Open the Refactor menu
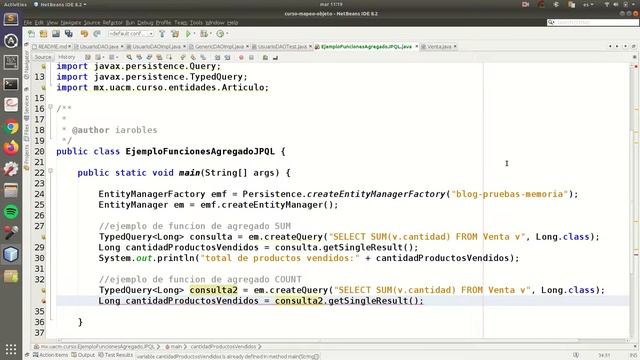This screenshot has width=640, height=360. click(x=113, y=23)
